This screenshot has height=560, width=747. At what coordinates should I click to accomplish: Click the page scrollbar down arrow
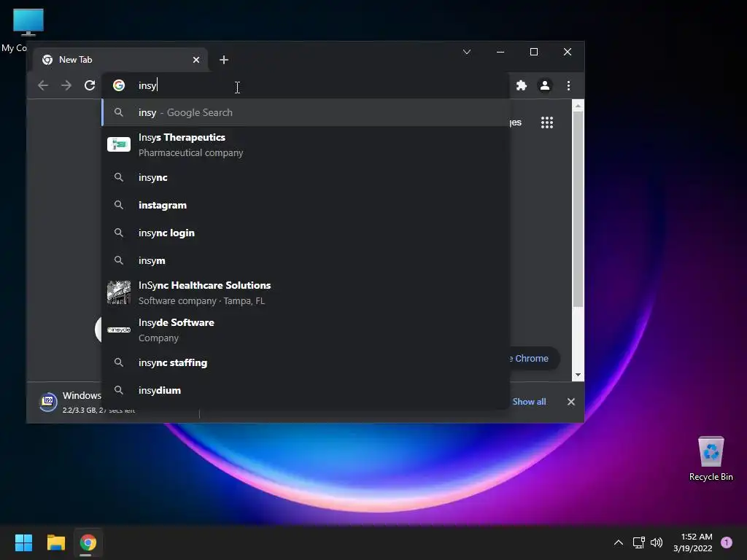point(578,375)
